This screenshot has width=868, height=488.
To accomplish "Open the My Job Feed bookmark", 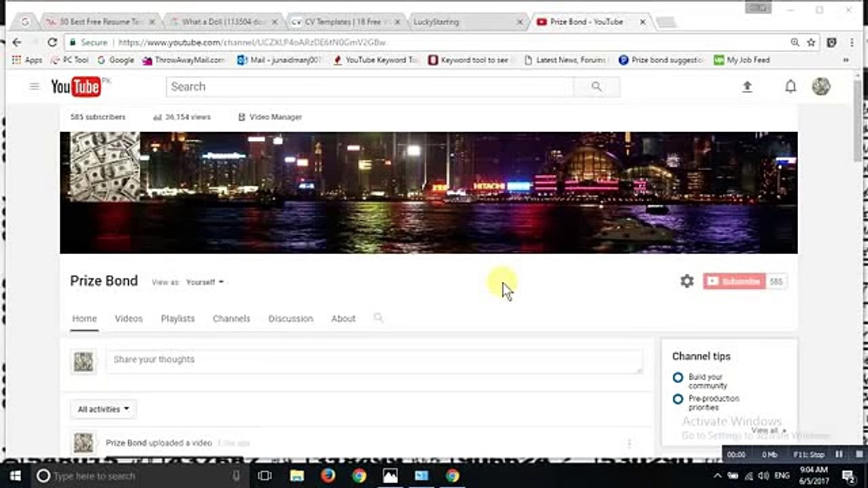I will point(742,60).
